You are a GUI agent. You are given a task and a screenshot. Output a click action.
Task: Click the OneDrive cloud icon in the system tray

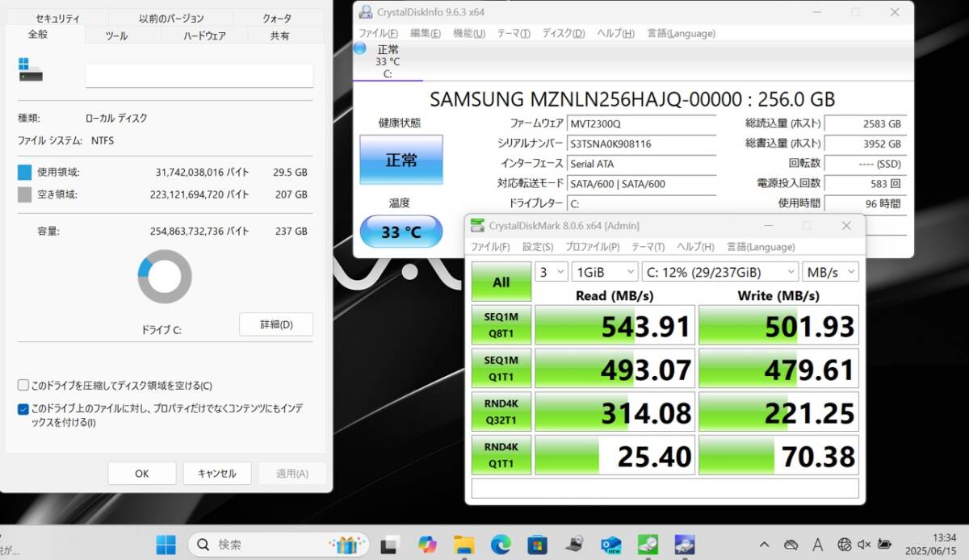click(791, 545)
